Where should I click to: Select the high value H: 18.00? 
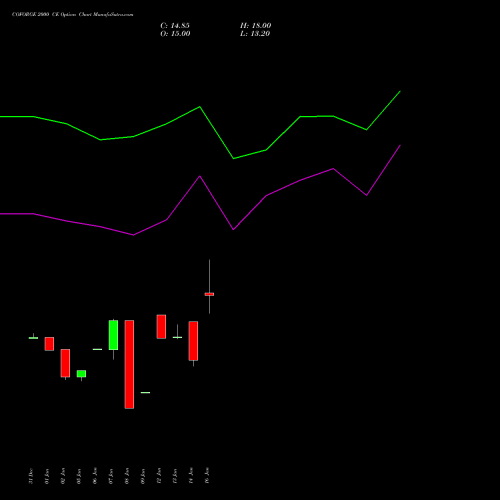click(256, 26)
